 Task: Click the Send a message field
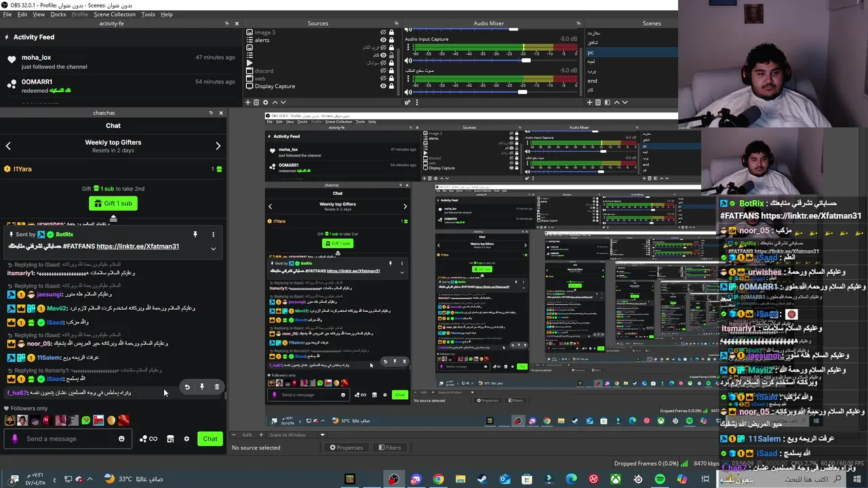68,439
